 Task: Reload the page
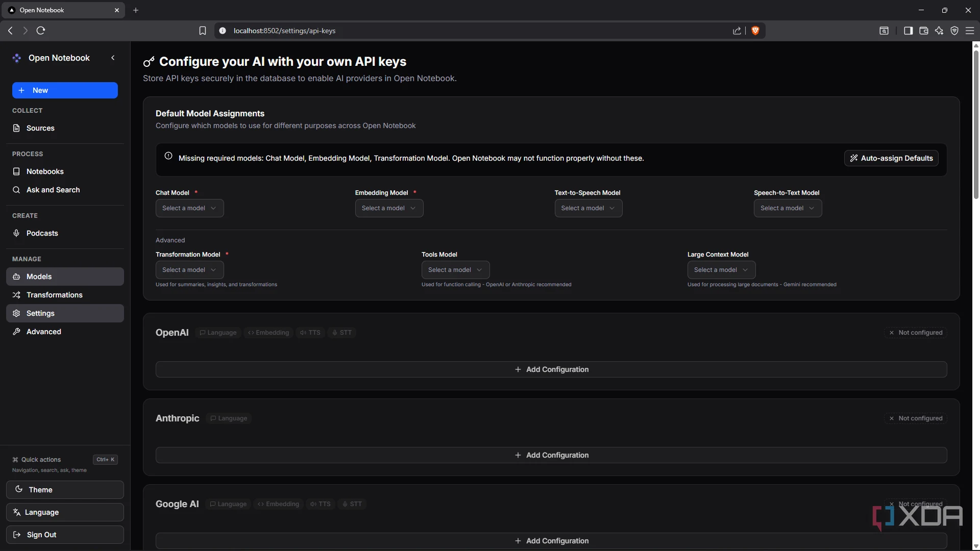[x=41, y=31]
